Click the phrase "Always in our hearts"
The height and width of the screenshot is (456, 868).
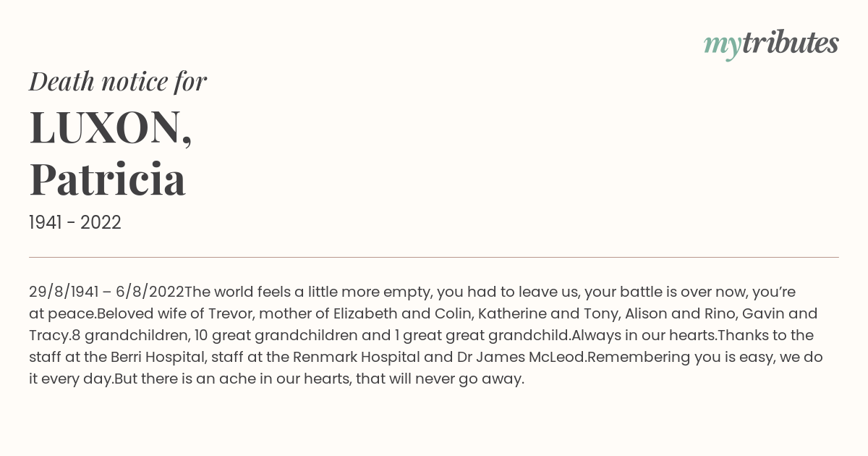tap(642, 335)
